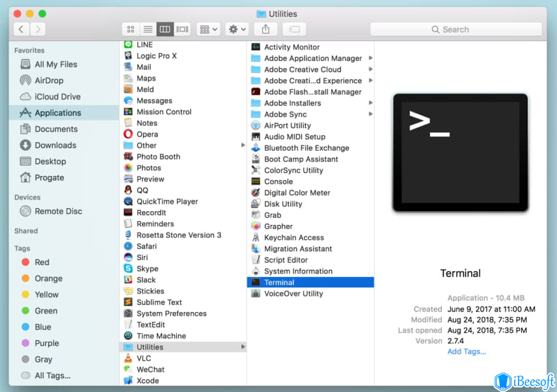The height and width of the screenshot is (392, 557).
Task: Switch to Cover Flow view
Action: 182,29
